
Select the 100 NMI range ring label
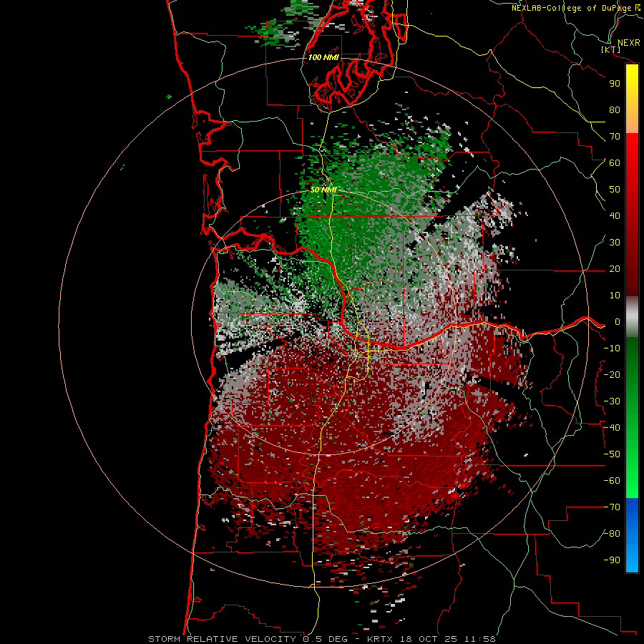click(323, 57)
